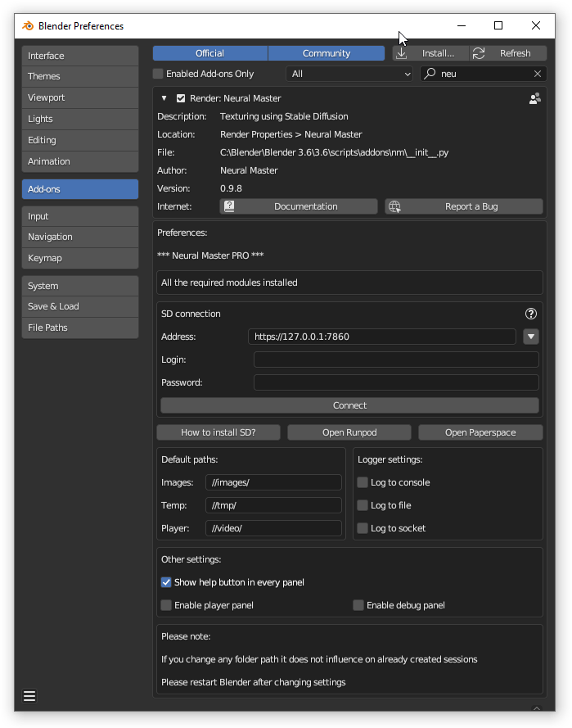The image size is (572, 728).
Task: Click the add-on search field containing neu
Action: (484, 74)
